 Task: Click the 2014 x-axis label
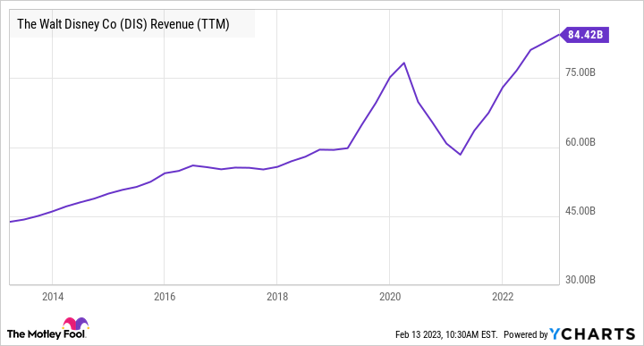point(53,296)
